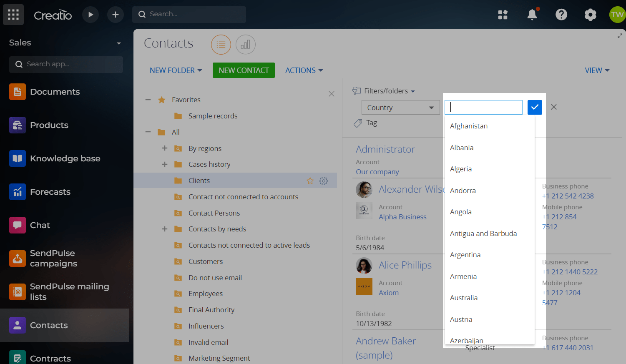Apply filter with blue checkmark button

click(534, 107)
